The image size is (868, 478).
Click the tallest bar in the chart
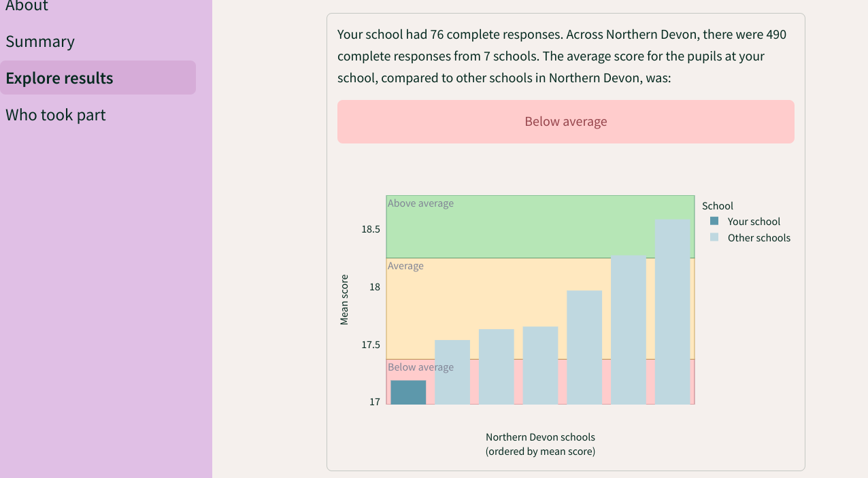[x=673, y=311]
